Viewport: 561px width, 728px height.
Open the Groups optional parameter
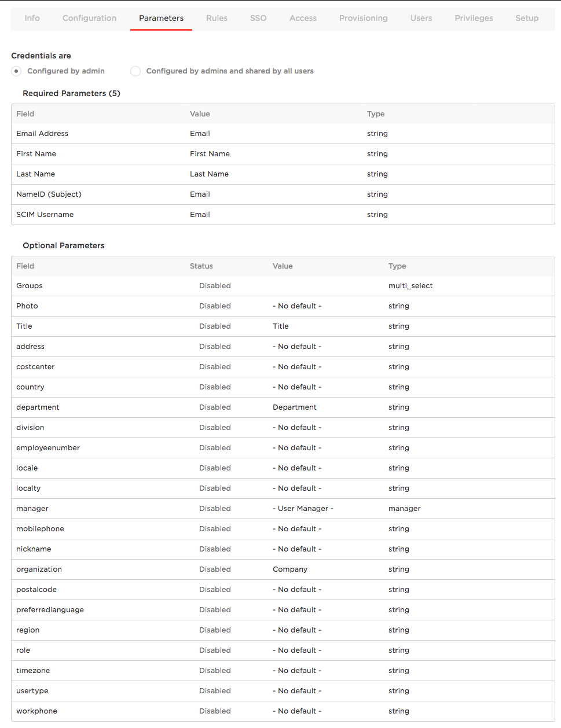pyautogui.click(x=283, y=286)
